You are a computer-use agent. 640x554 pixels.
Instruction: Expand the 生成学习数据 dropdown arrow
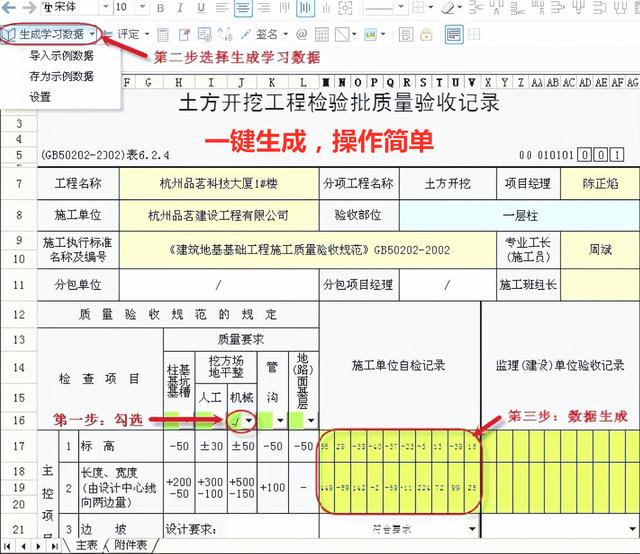(x=93, y=34)
